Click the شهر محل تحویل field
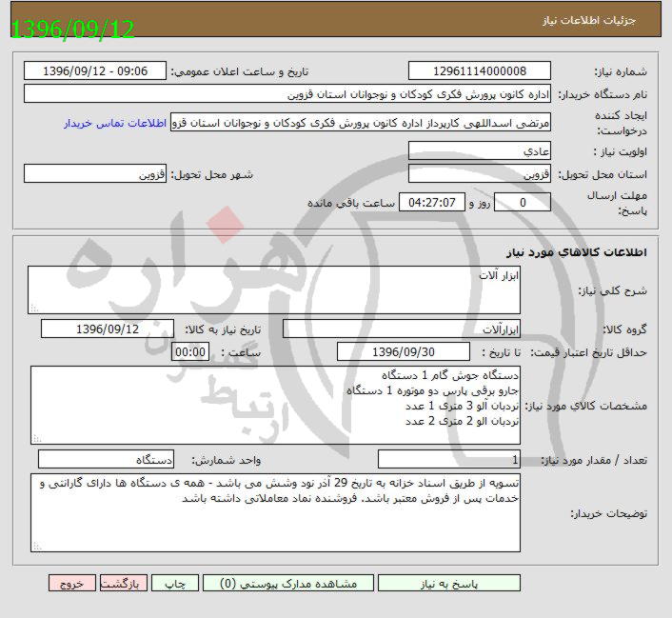This screenshot has width=672, height=618. tap(95, 173)
